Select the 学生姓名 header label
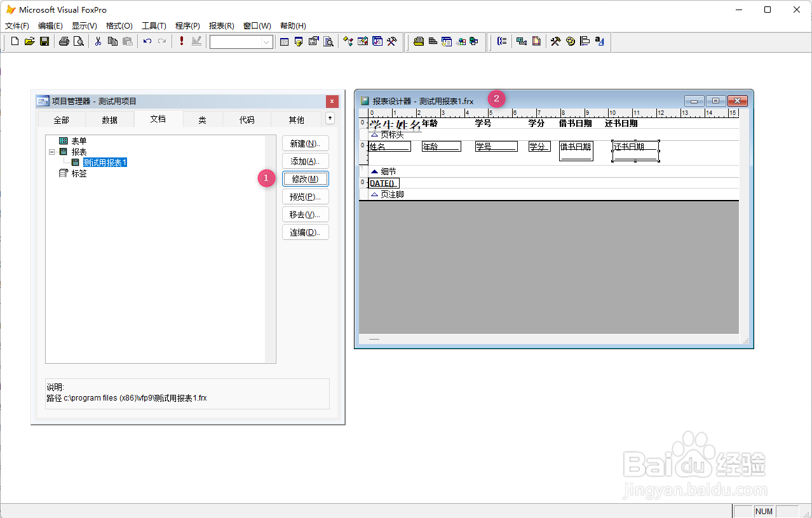 coord(395,126)
